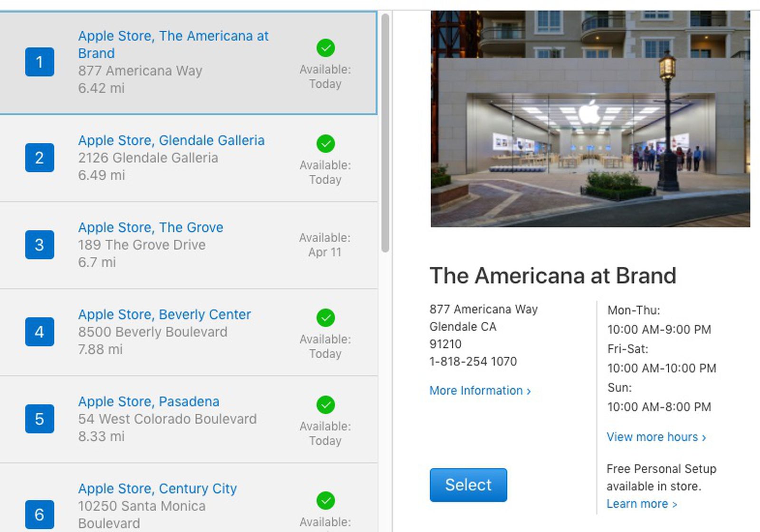The height and width of the screenshot is (532, 760).
Task: Click the blue number 1 store marker
Action: tap(39, 61)
